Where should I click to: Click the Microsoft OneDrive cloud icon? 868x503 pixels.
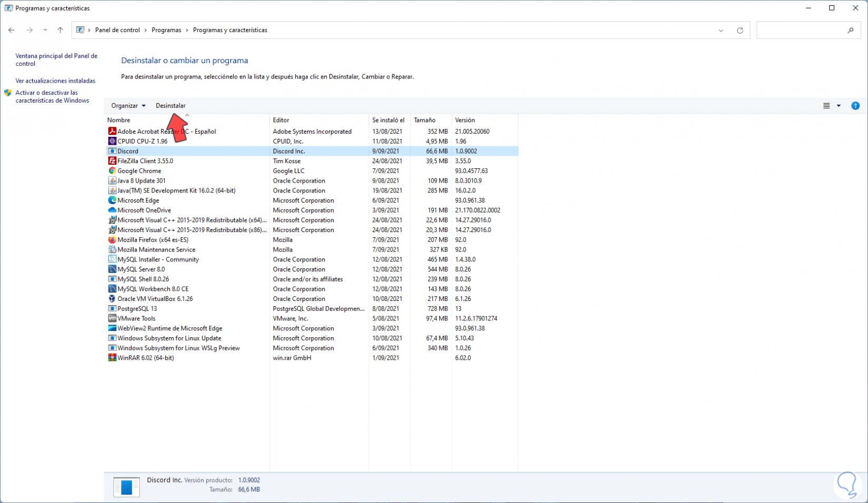(x=112, y=210)
